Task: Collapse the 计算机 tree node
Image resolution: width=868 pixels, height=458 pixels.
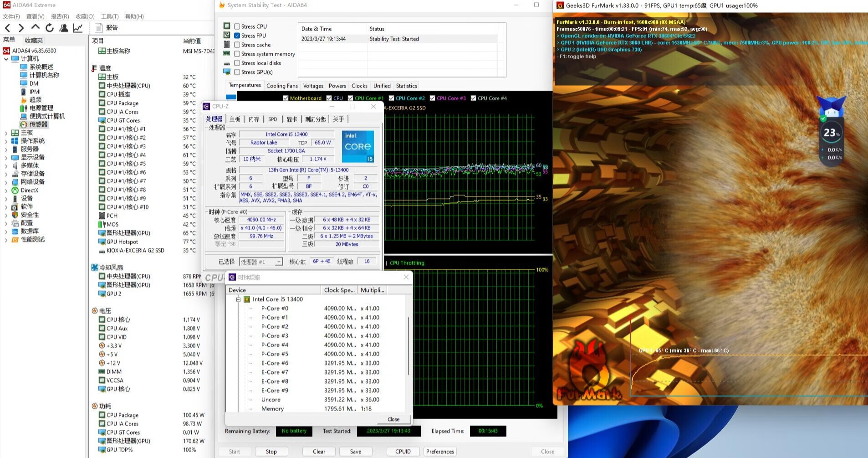Action: (x=6, y=59)
